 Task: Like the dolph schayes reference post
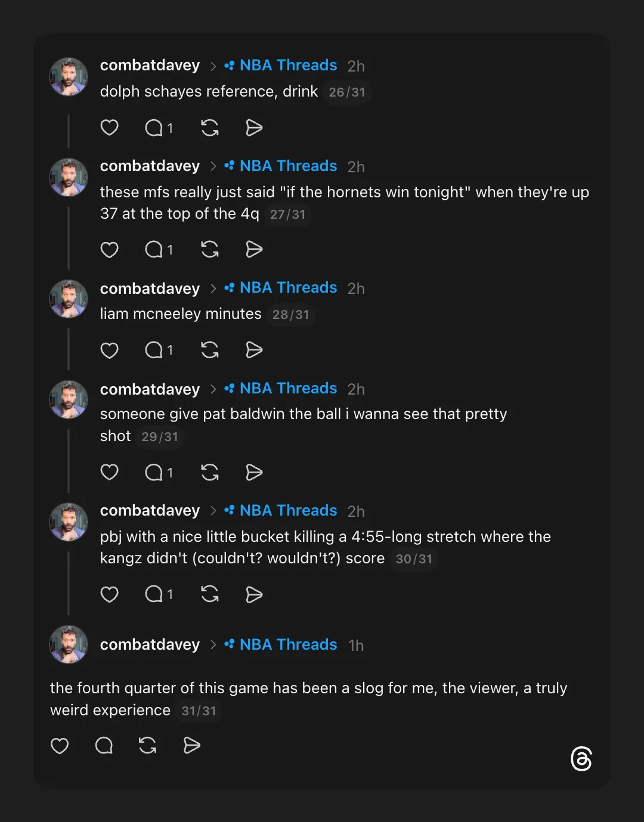pos(109,128)
